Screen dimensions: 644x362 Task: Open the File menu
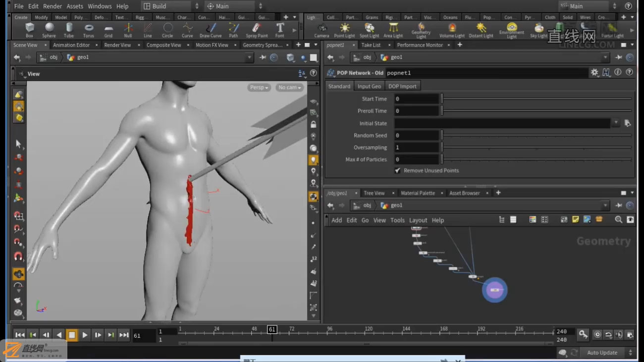point(19,6)
